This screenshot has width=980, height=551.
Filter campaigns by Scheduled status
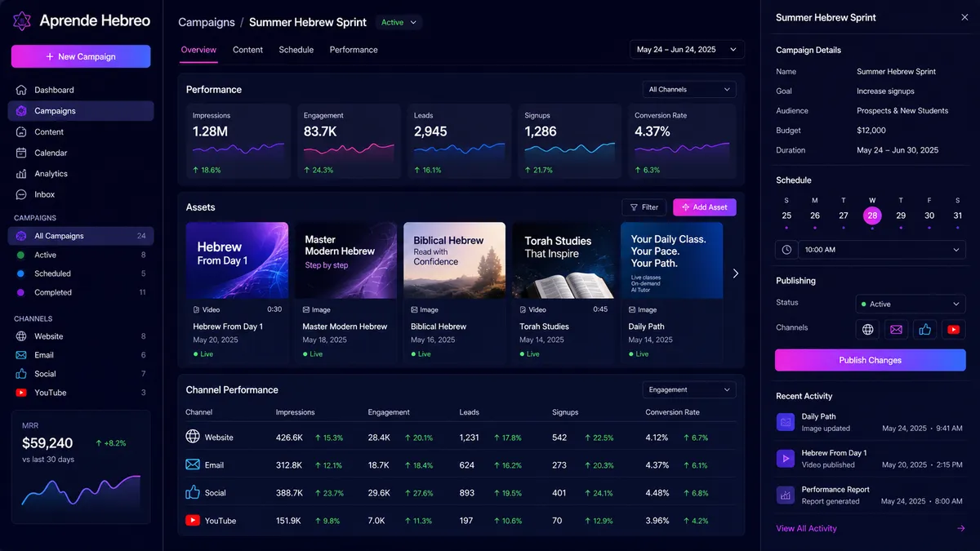click(x=81, y=273)
